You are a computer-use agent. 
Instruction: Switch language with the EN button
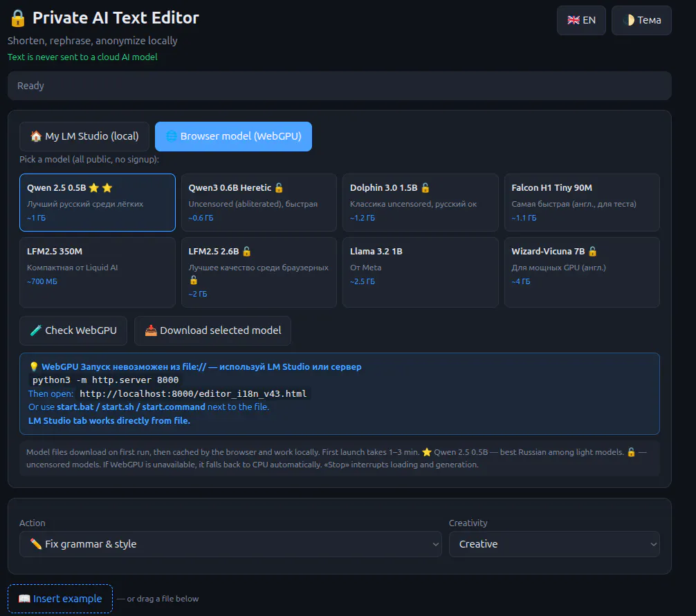[x=581, y=20]
